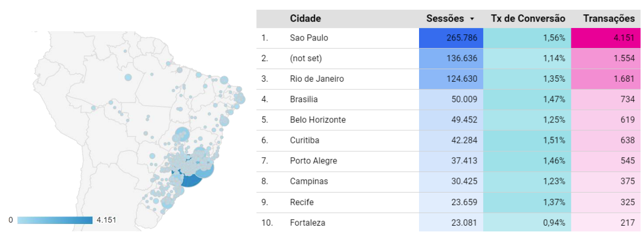Click the Curitiba city entry
The height and width of the screenshot is (236, 644).
305,141
